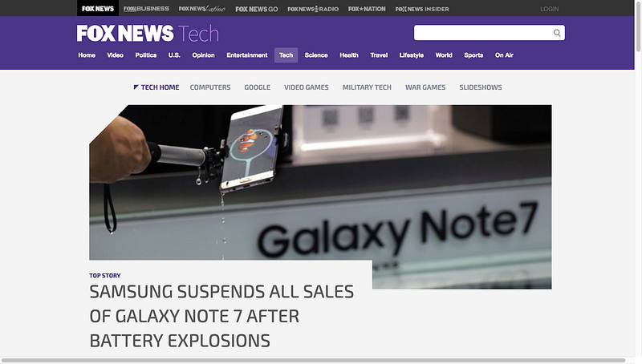642x364 pixels.
Task: Open Samsung Galaxy Note 7 headline
Action: click(x=221, y=316)
